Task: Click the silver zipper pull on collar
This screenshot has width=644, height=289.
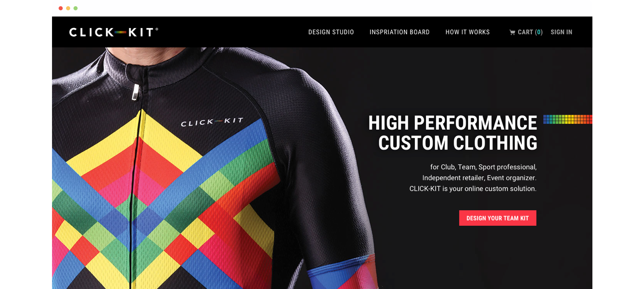Action: click(135, 92)
